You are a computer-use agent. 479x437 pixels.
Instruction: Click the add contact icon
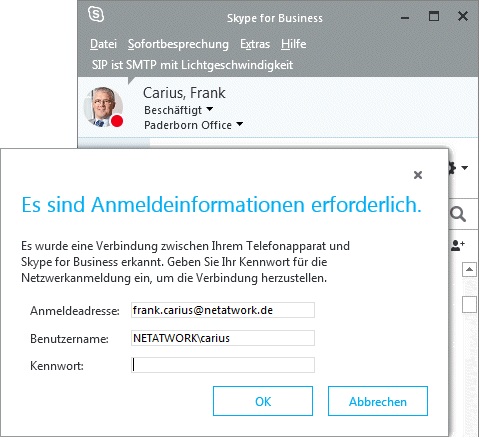tap(458, 245)
